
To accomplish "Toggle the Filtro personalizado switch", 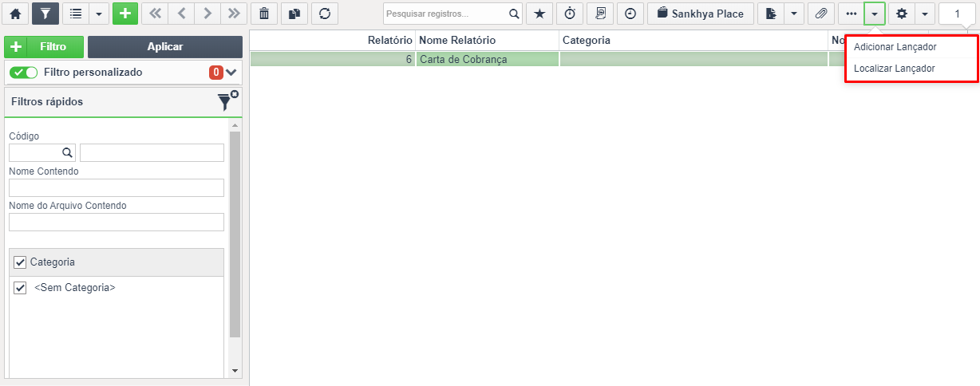I will coord(24,73).
